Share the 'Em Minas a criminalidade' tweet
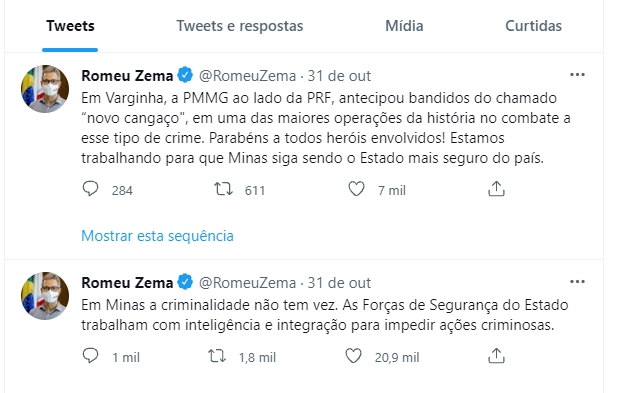The height and width of the screenshot is (393, 626). (496, 355)
